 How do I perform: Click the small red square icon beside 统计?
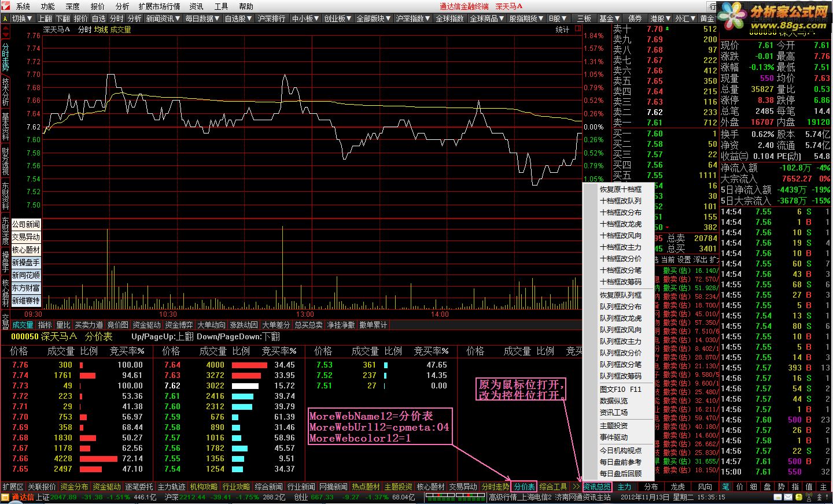pyautogui.click(x=577, y=28)
